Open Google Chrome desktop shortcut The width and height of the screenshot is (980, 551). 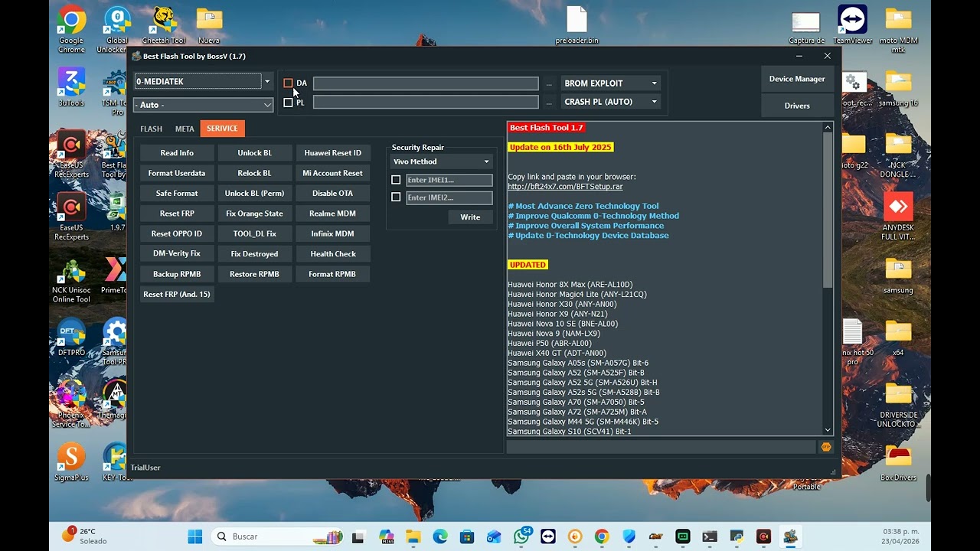click(71, 29)
